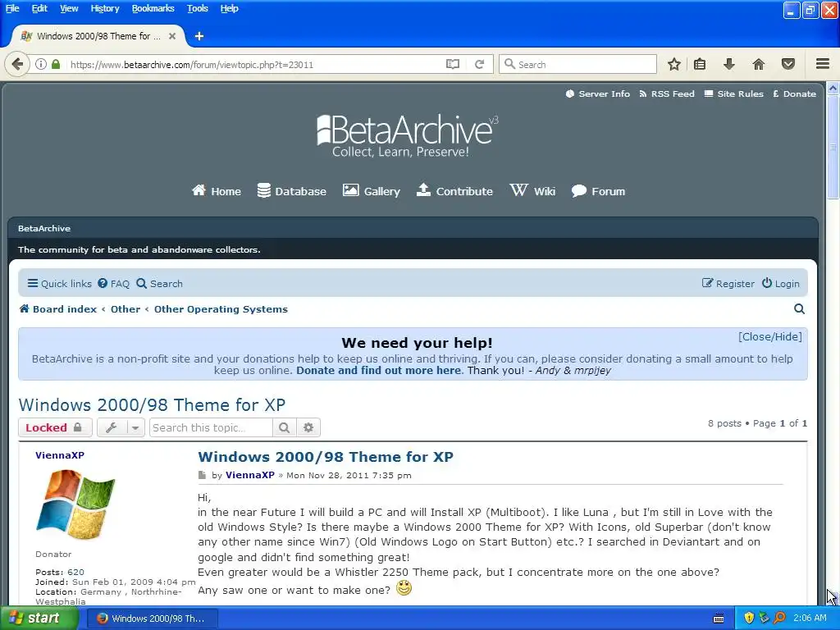Click the page scrollbar up arrow

[x=833, y=89]
